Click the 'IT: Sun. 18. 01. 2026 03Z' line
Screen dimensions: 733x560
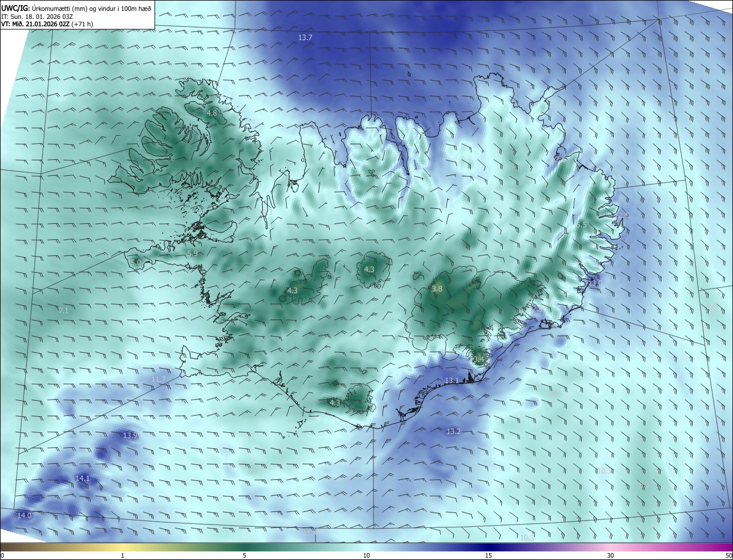[x=37, y=17]
